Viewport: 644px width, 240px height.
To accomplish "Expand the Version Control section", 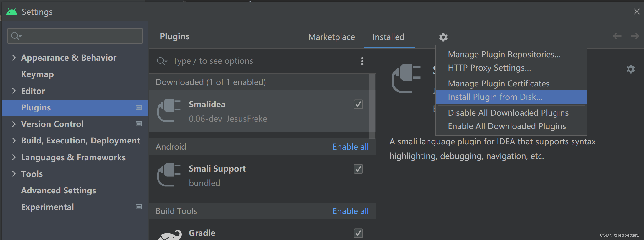I will (x=14, y=124).
